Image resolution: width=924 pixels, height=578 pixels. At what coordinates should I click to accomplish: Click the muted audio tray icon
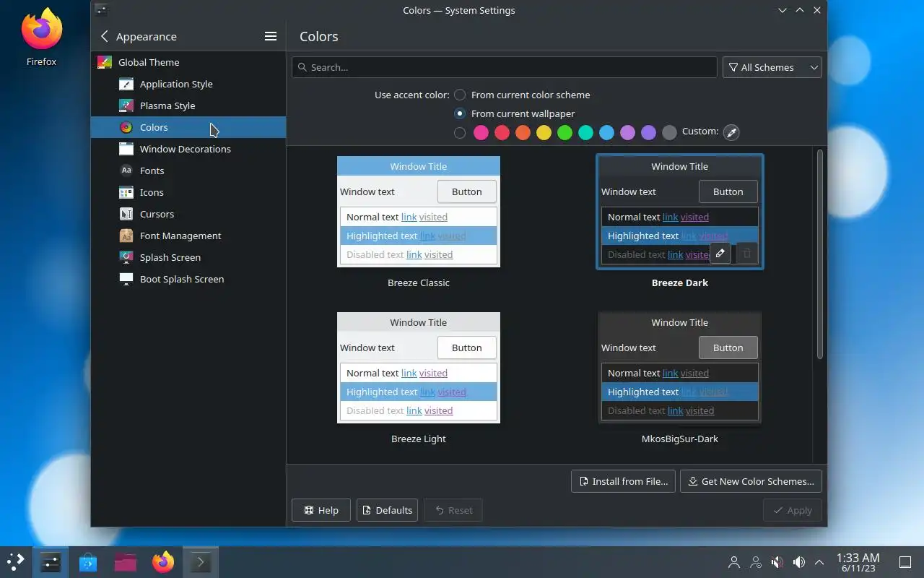[777, 562]
